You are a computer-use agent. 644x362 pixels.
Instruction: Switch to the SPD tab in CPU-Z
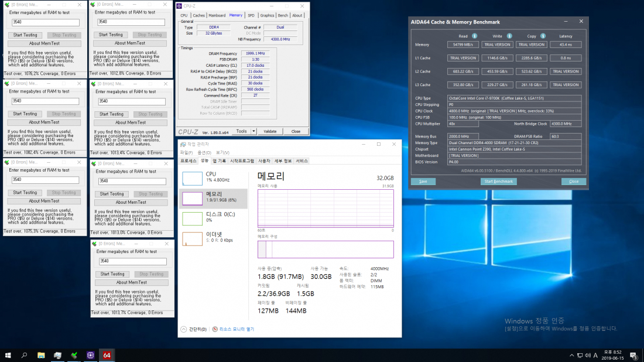click(251, 15)
